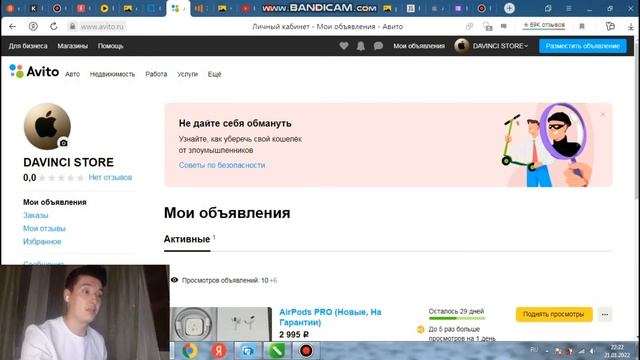640x360 pixels.
Task: Go back using the browser back arrow
Action: point(12,27)
